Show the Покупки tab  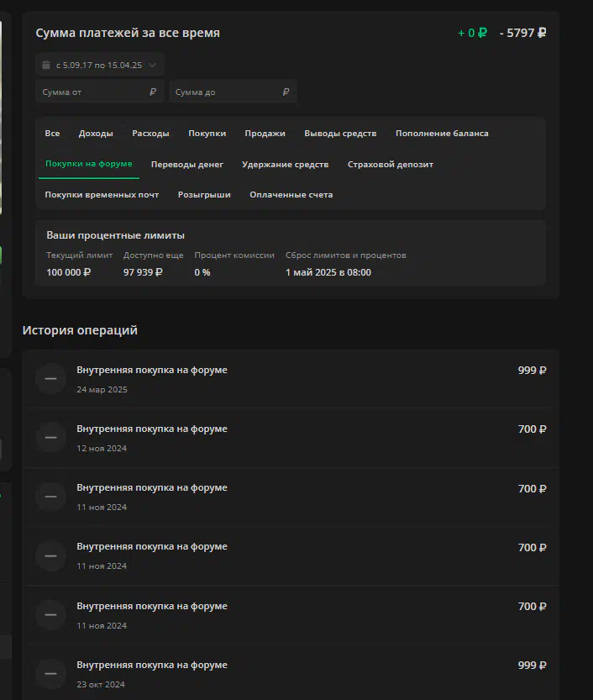point(207,134)
